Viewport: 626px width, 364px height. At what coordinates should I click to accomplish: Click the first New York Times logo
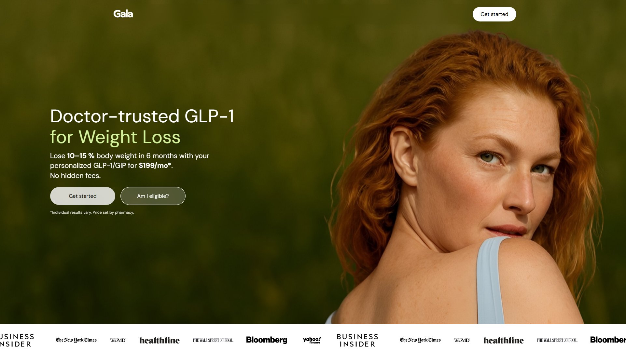click(76, 340)
